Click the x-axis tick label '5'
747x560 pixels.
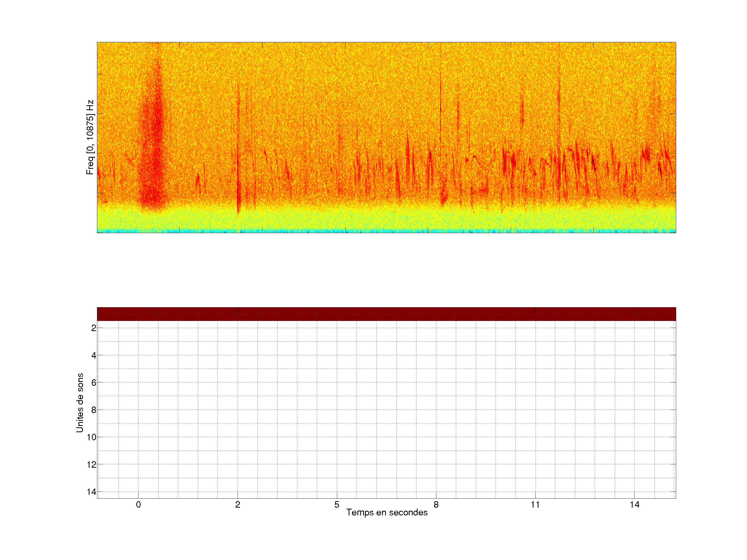[x=337, y=505]
